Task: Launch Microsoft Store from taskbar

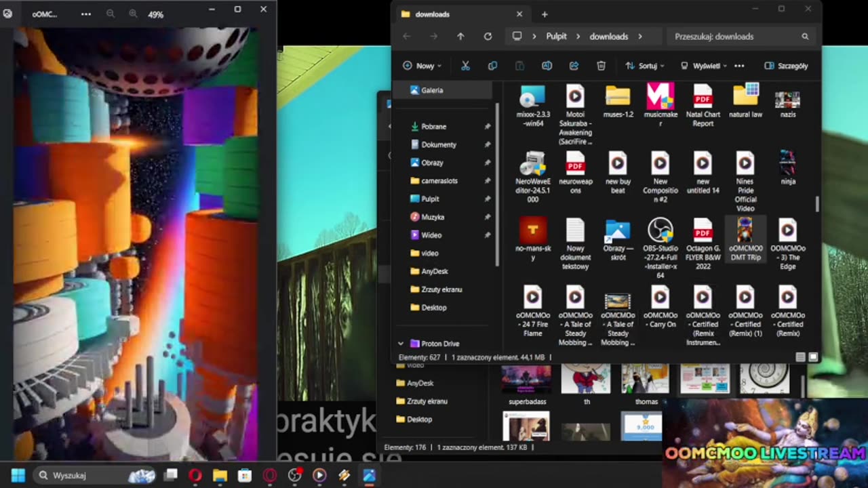Action: click(x=245, y=476)
